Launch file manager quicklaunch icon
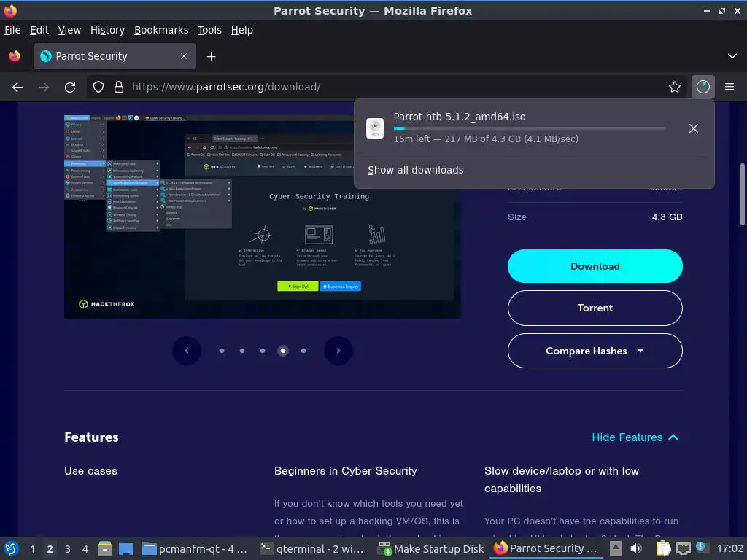 coord(105,548)
